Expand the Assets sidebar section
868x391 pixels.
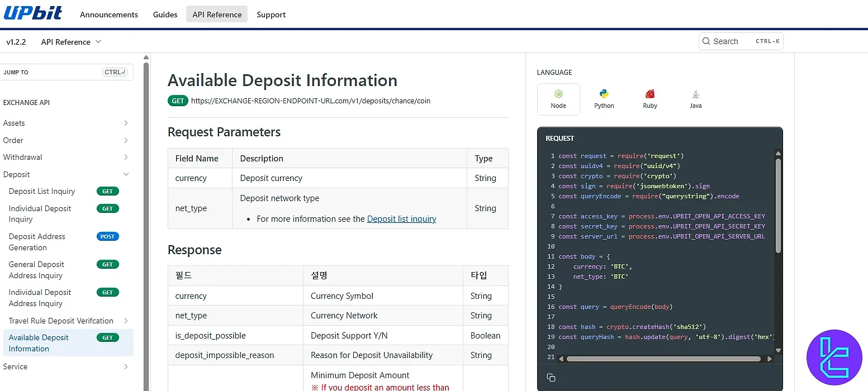pyautogui.click(x=126, y=123)
